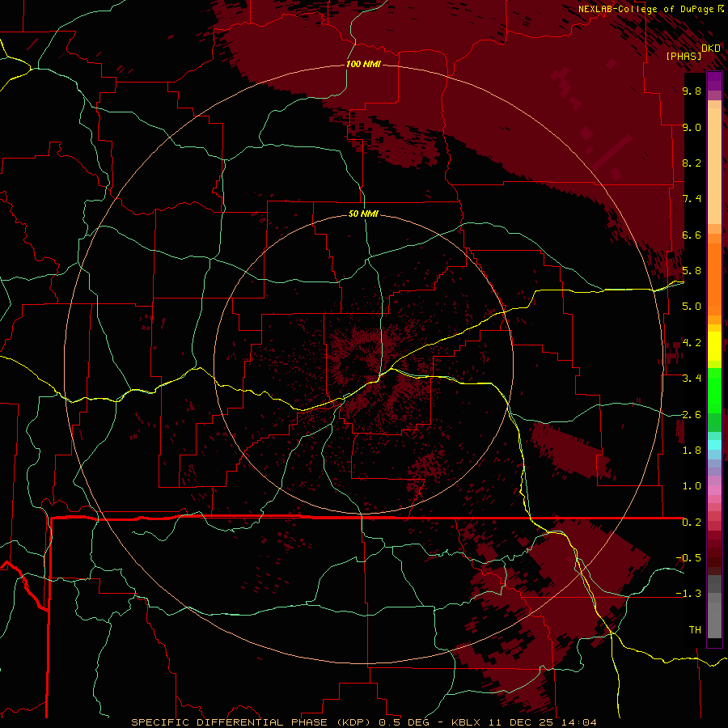
Task: Click the 100 NMI range ring label
Action: (363, 64)
